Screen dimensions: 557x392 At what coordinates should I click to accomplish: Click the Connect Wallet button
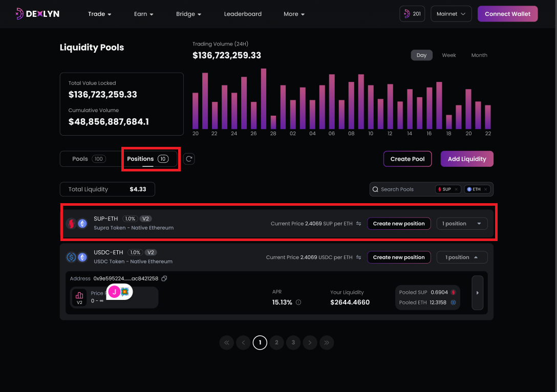pyautogui.click(x=507, y=14)
